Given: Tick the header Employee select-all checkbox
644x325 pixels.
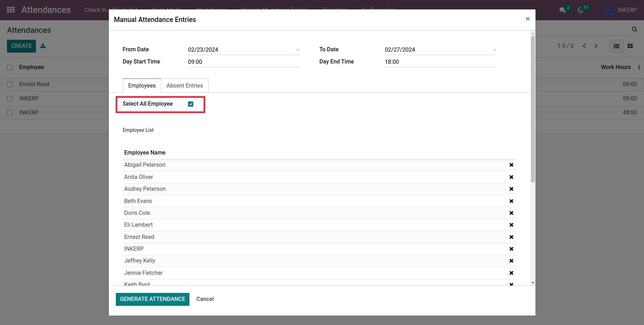Looking at the screenshot, I should [x=10, y=67].
